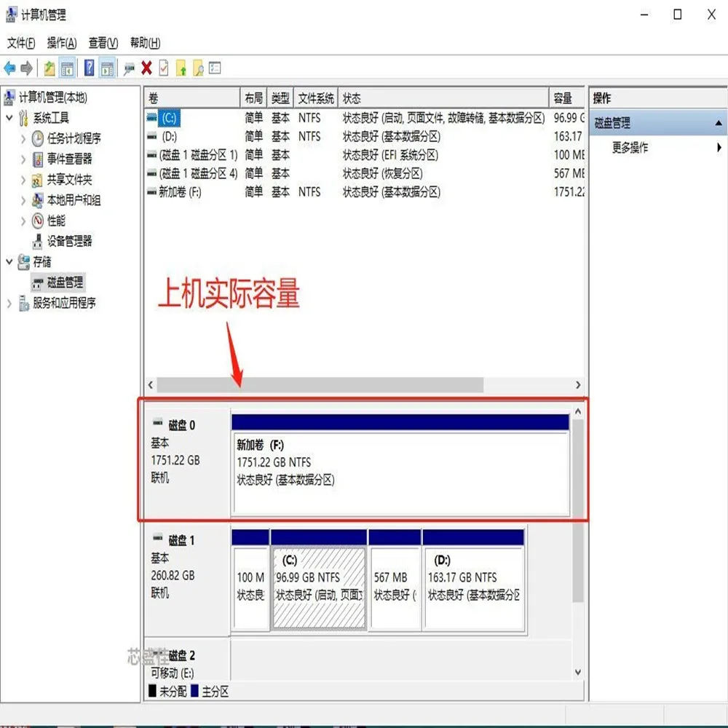Sort by the 容量 column header

(x=567, y=98)
